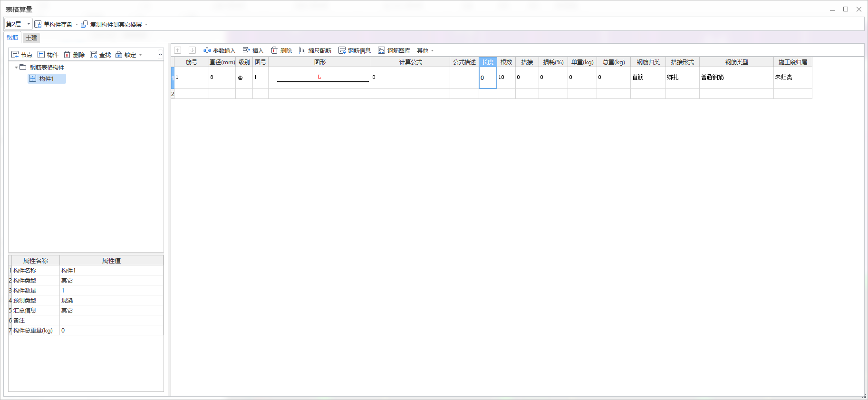Screen dimensions: 868x400
Task: Collapse the 钢筋表格构件 tree node
Action: [x=16, y=68]
